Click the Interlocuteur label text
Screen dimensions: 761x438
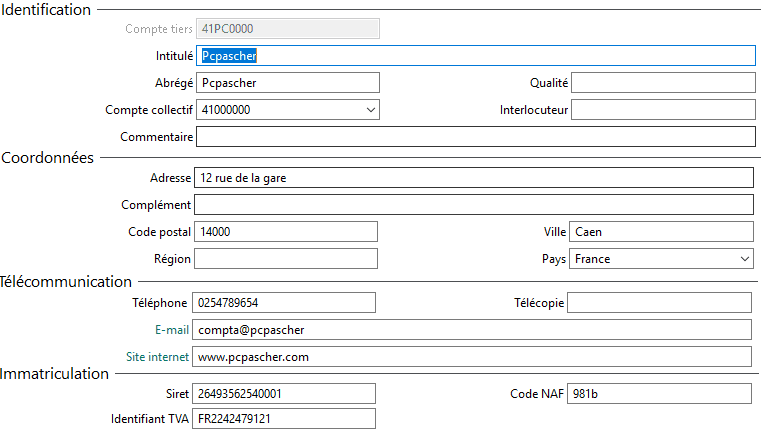[x=534, y=110]
